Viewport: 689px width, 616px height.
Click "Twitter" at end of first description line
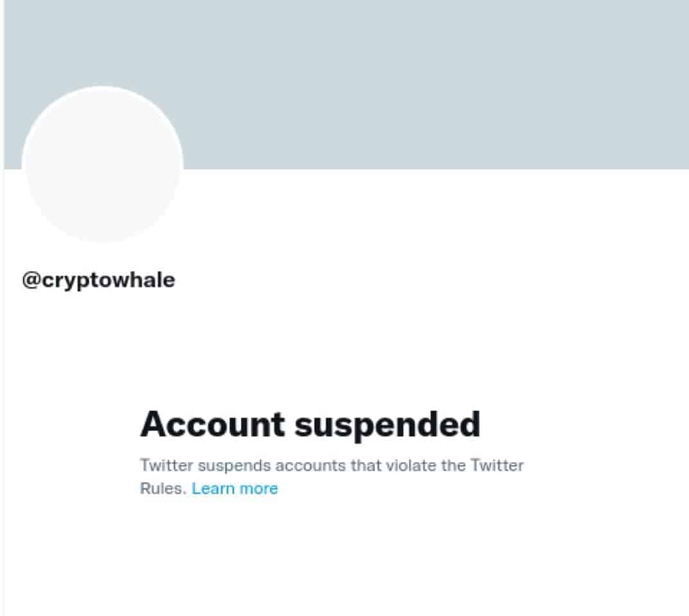pos(498,465)
